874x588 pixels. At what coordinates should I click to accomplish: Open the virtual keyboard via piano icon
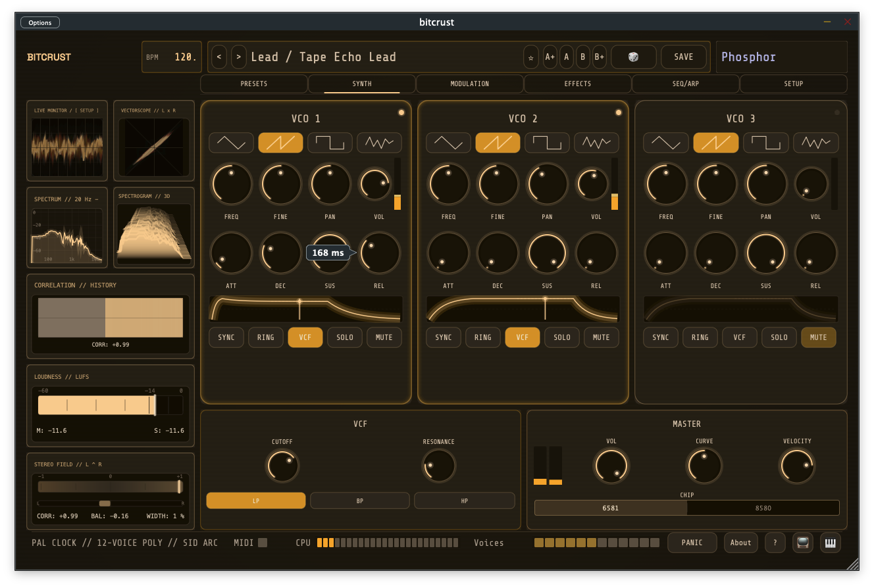click(830, 542)
